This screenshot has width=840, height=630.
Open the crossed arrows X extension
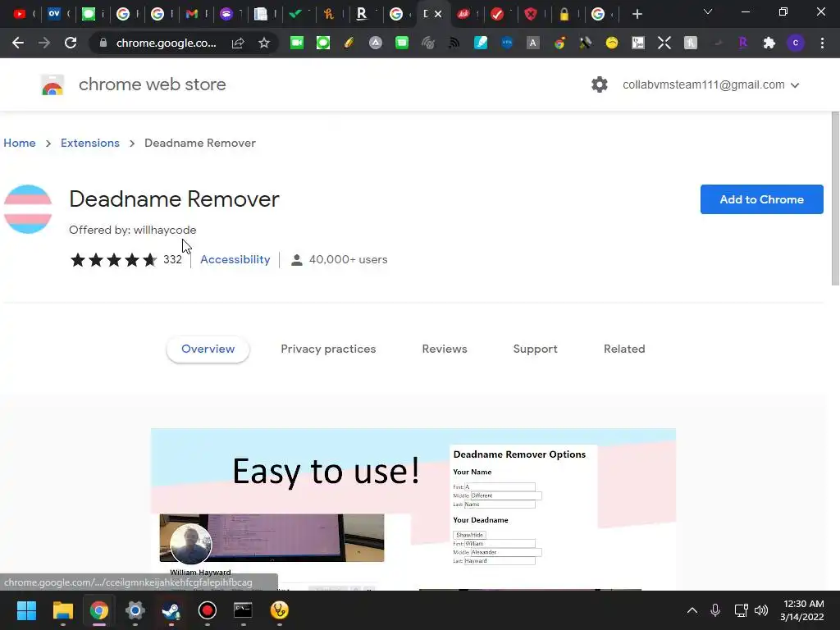[664, 43]
